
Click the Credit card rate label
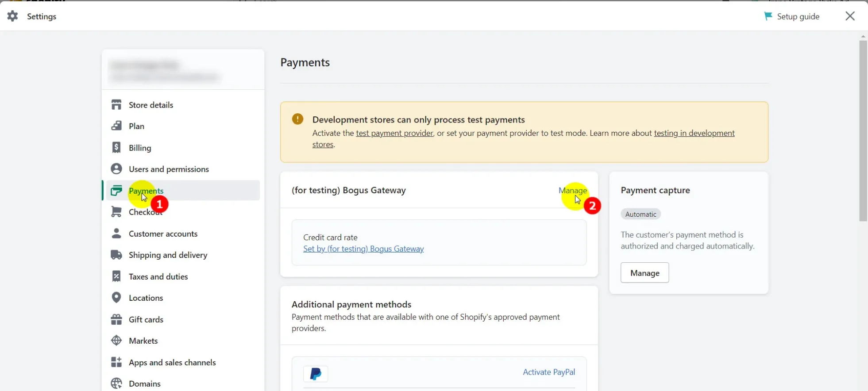330,238
